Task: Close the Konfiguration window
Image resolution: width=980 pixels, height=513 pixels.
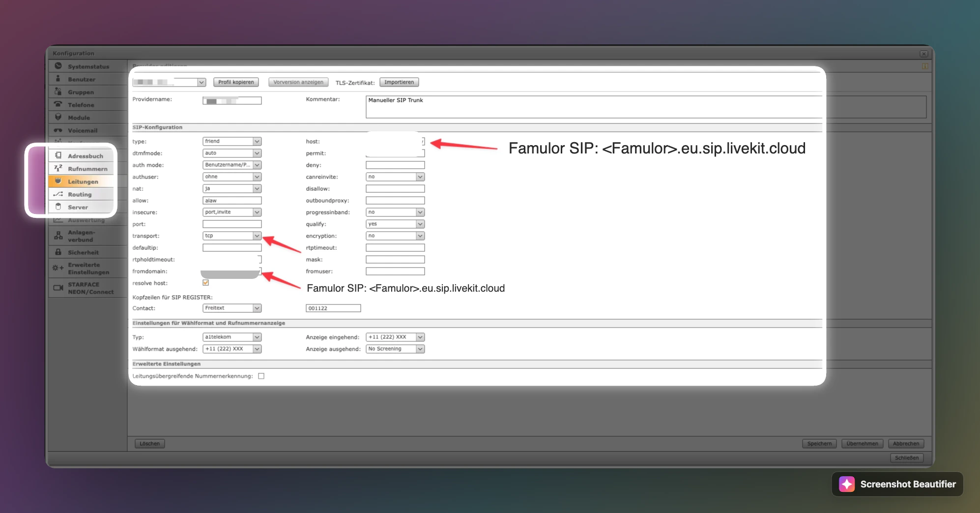Action: pos(923,53)
